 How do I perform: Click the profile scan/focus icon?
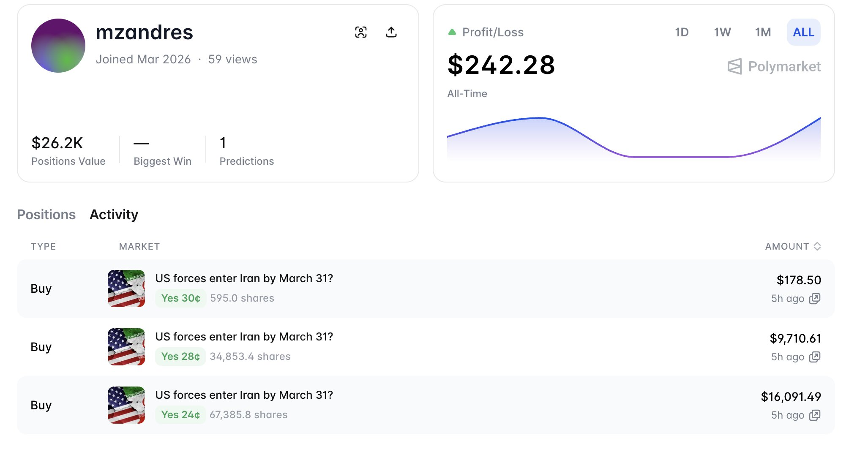click(360, 32)
